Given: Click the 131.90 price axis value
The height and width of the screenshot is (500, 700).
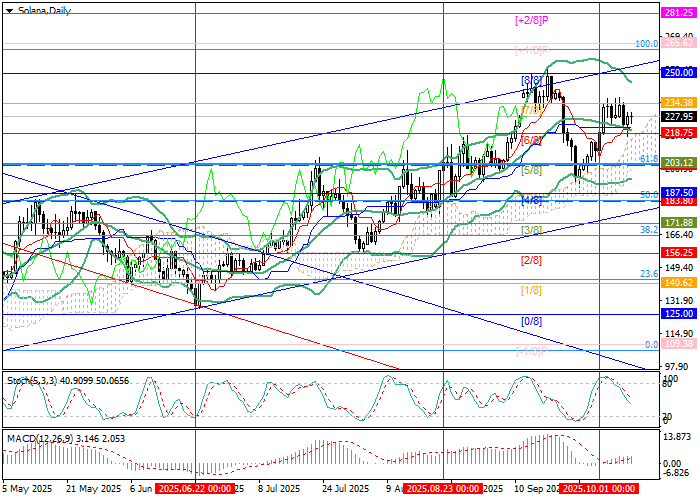Looking at the screenshot, I should coord(678,300).
